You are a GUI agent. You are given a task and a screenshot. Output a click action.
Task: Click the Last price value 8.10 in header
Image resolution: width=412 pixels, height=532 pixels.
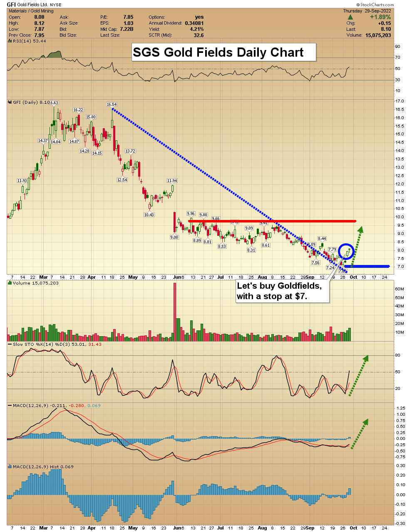point(386,29)
